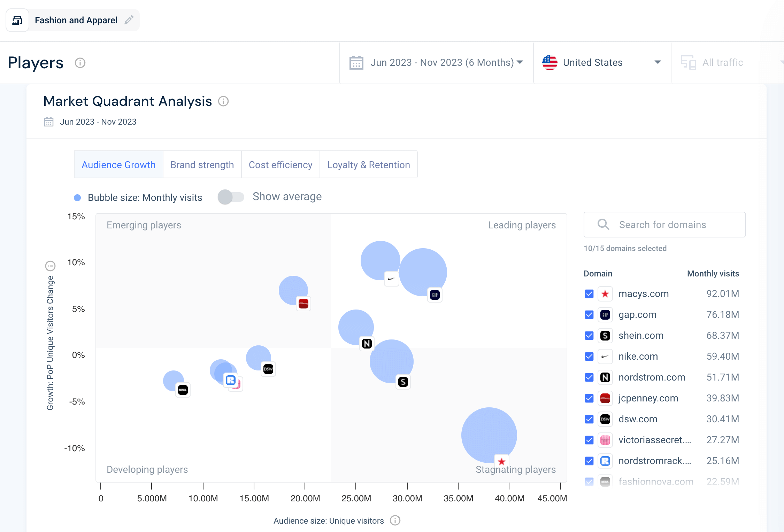Switch to the Brand strength tab
The image size is (784, 532).
202,165
